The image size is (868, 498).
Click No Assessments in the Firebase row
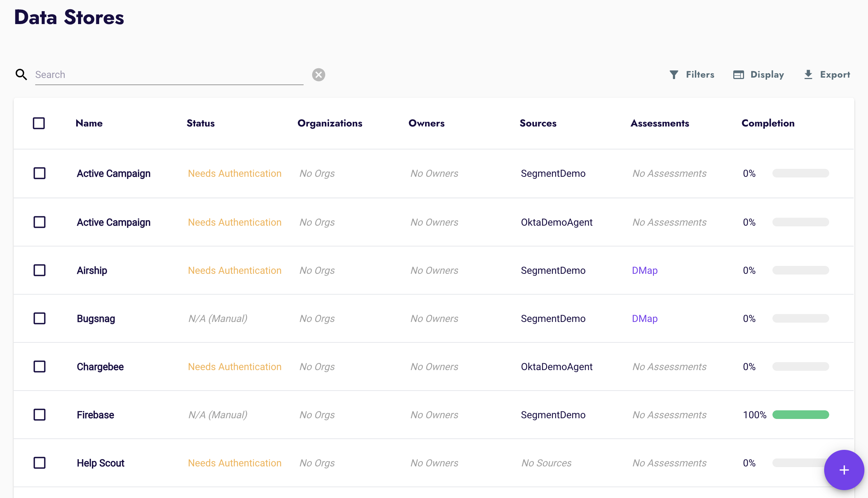tap(669, 415)
